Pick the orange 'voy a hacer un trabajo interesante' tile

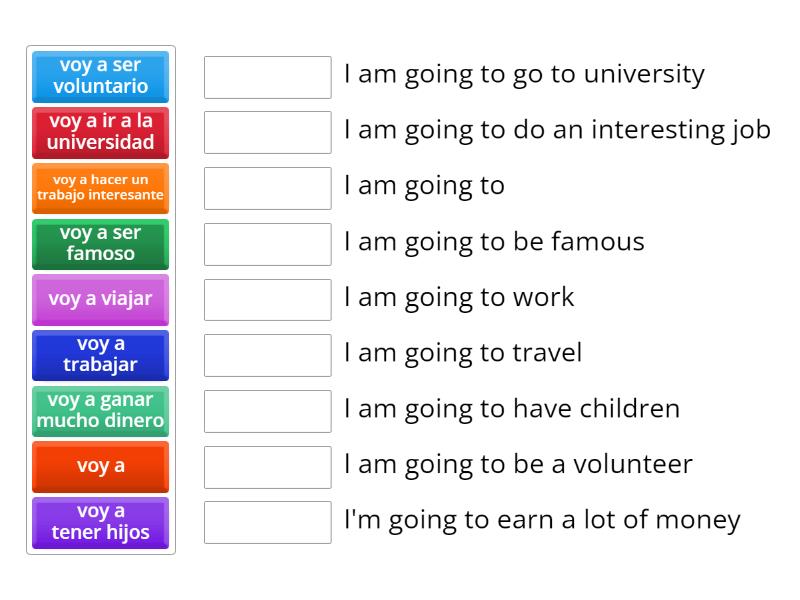point(100,188)
